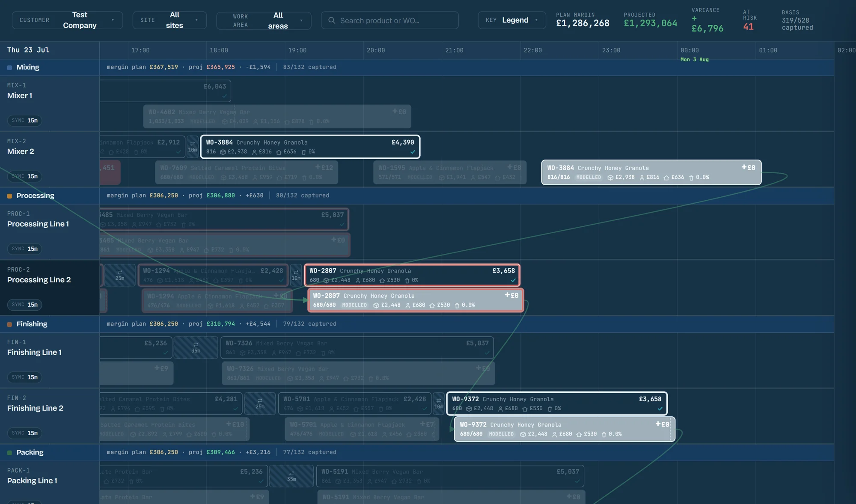
Task: Click the labour person icon on modelled WO-2807
Action: pyautogui.click(x=408, y=305)
